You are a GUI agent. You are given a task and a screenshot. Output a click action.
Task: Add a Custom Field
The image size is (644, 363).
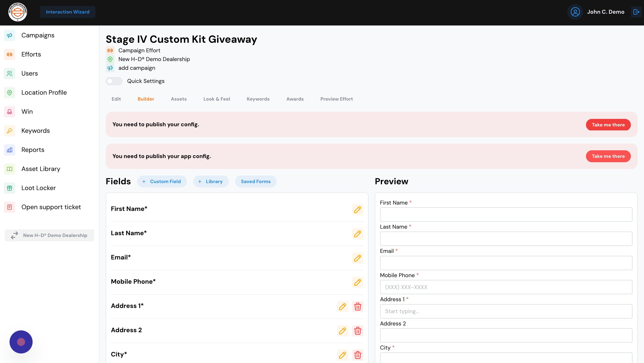point(162,181)
